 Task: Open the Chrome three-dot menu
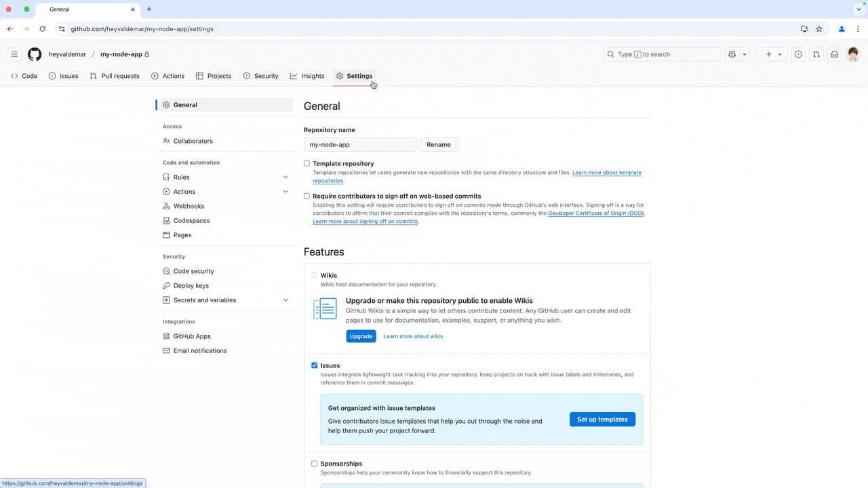pyautogui.click(x=858, y=29)
